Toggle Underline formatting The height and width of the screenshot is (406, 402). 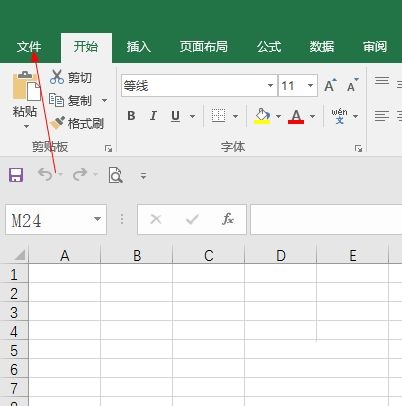coord(175,116)
